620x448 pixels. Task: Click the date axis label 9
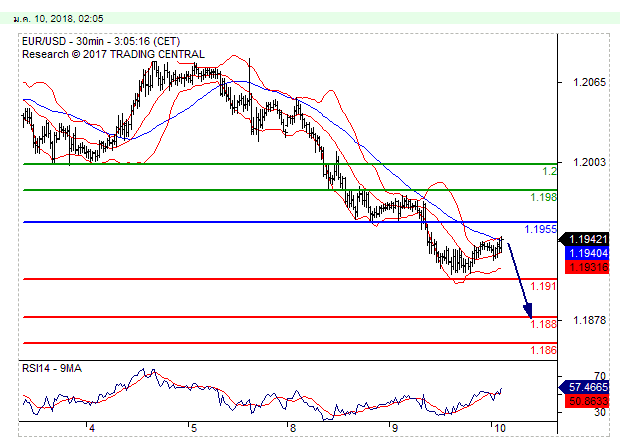click(394, 428)
